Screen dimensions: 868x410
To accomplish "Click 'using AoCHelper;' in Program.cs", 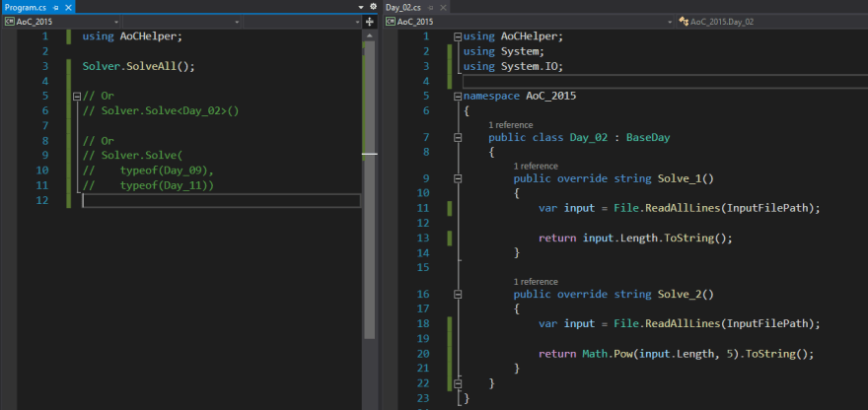I will click(x=132, y=36).
